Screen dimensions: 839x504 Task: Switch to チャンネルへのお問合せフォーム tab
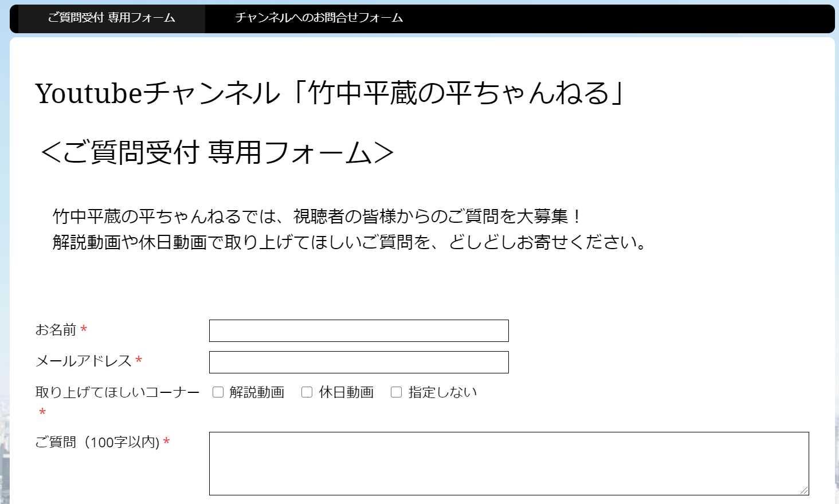[319, 18]
